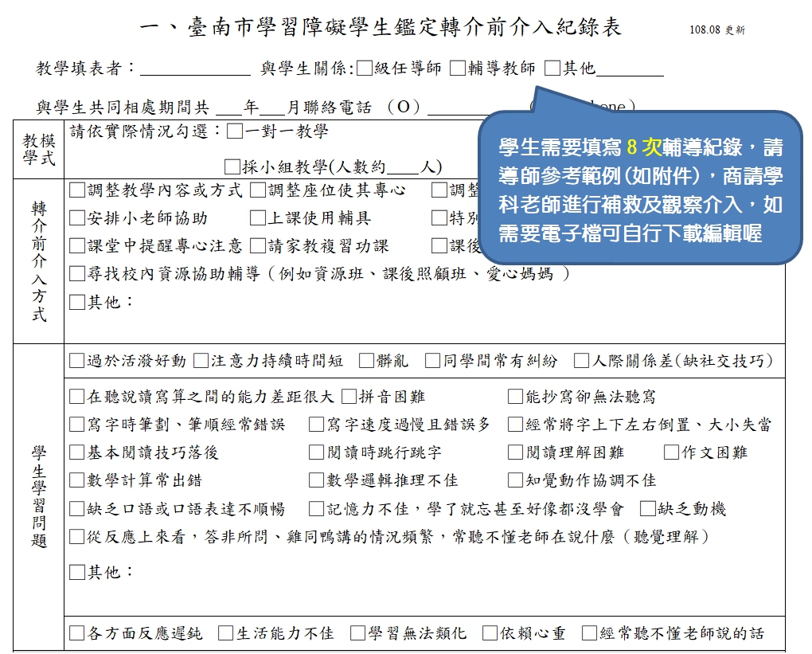Viewport: 812px width, 654px height.
Task: Check 課堂中提醒專心注意 box
Action: (x=77, y=245)
